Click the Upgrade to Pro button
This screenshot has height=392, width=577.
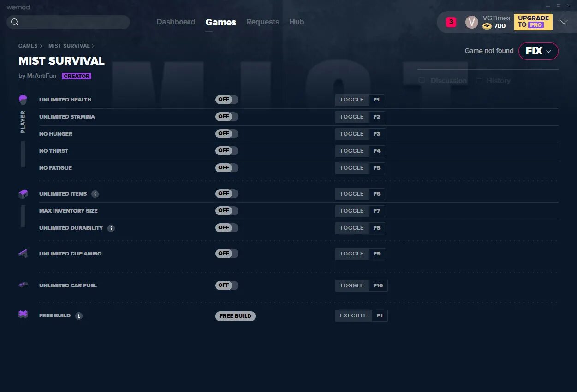click(533, 22)
